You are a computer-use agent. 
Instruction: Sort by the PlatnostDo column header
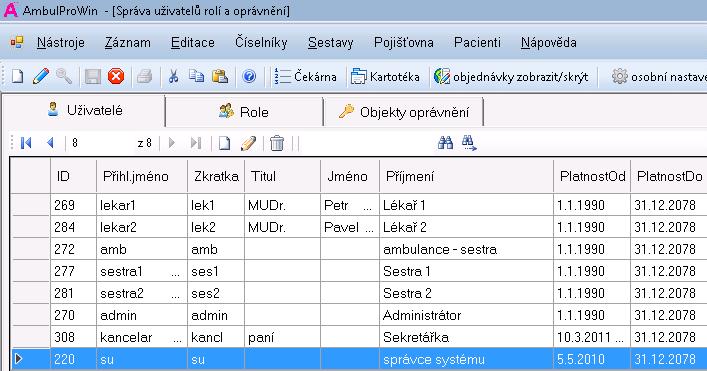[669, 176]
